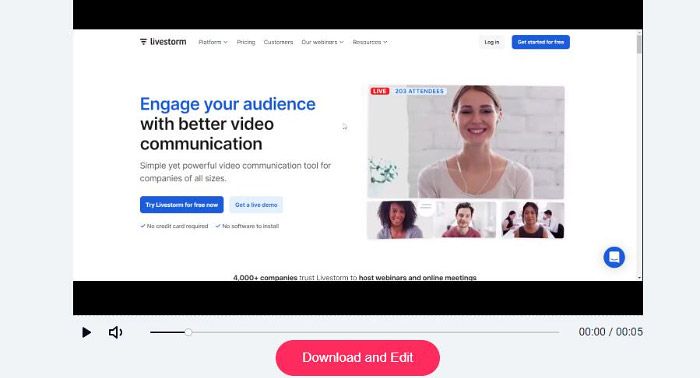Mute the video with the speaker icon
The height and width of the screenshot is (378, 700).
[x=116, y=332]
